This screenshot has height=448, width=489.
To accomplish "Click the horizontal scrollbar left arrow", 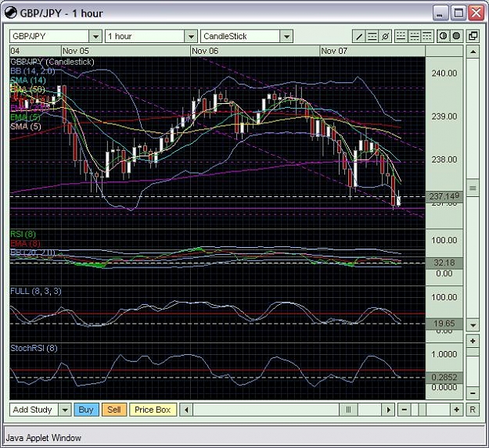I will [x=186, y=410].
